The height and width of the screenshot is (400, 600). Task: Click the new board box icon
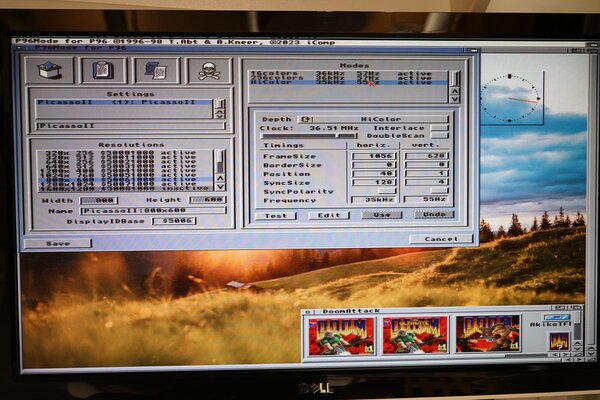point(50,70)
